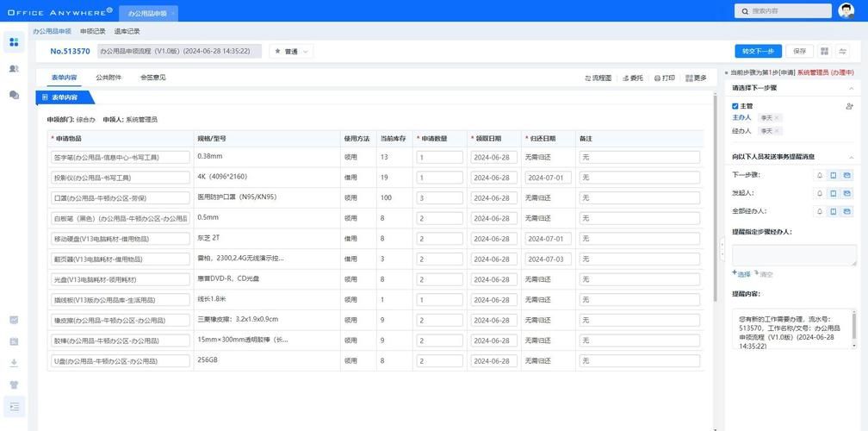Screen dimensions: 868x431
Task: Toggle email notification for 发起人
Action: tap(846, 193)
